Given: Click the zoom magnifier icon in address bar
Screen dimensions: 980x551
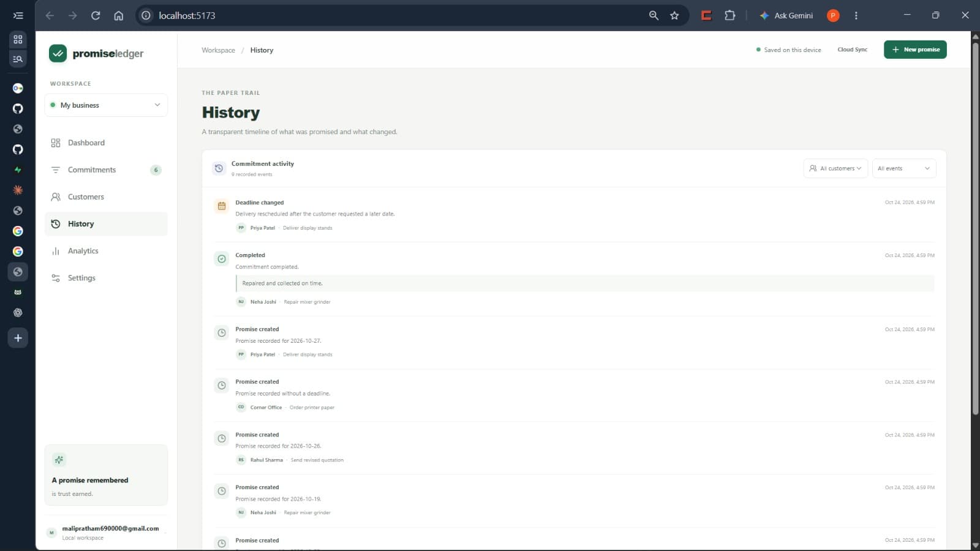Looking at the screenshot, I should point(654,15).
